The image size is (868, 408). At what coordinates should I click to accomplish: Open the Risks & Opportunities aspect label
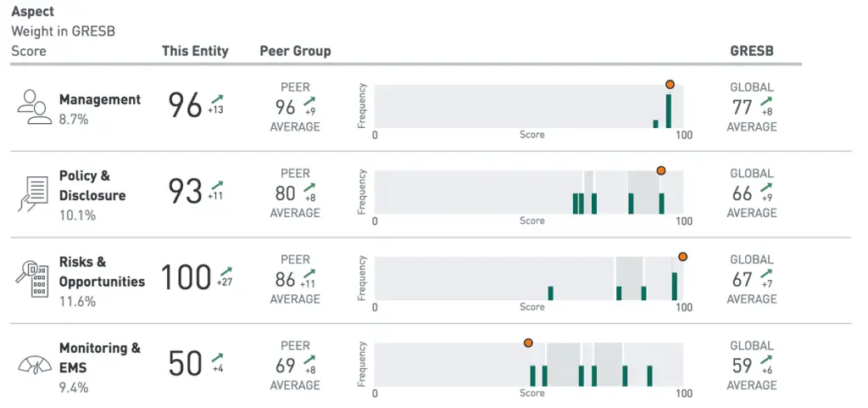click(x=102, y=271)
